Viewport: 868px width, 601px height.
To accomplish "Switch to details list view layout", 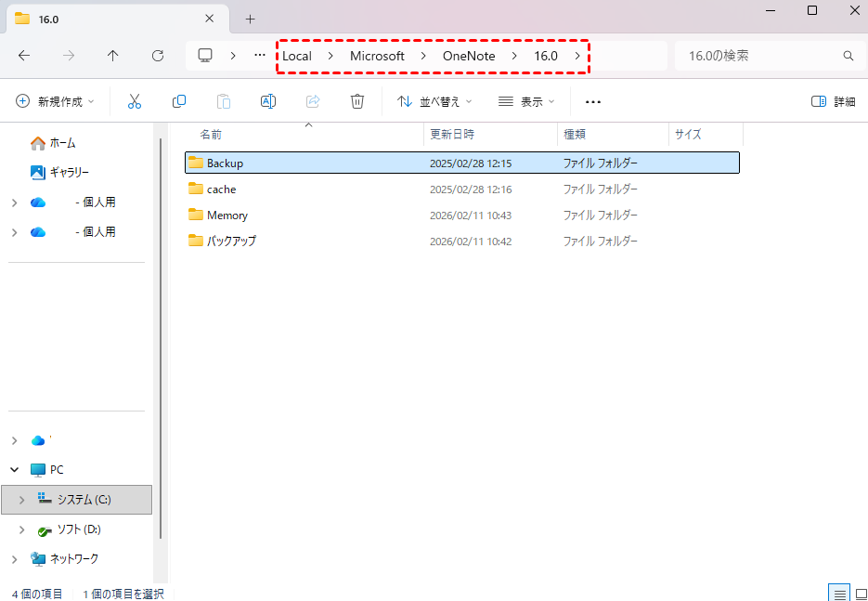I will pyautogui.click(x=838, y=594).
